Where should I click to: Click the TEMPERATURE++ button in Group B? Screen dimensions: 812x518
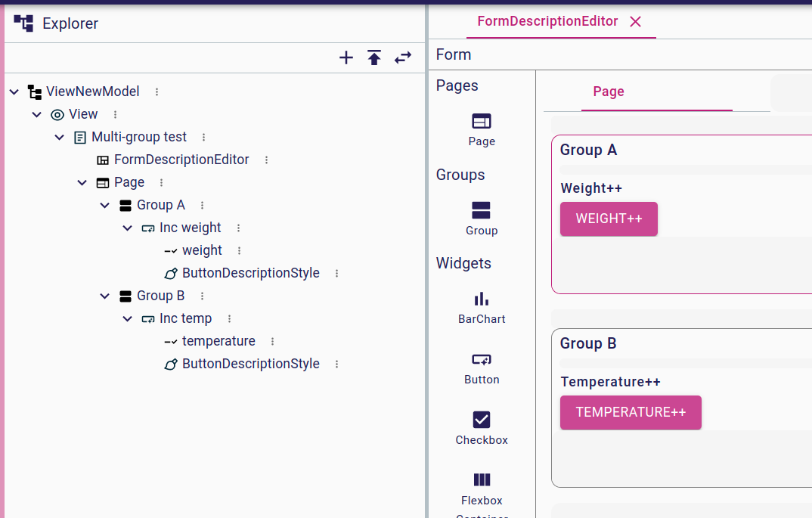tap(631, 412)
